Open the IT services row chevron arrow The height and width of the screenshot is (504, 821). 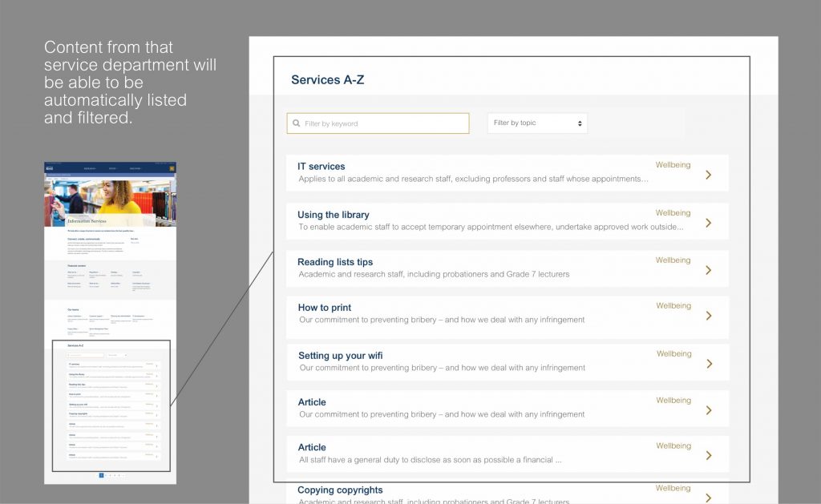point(708,175)
